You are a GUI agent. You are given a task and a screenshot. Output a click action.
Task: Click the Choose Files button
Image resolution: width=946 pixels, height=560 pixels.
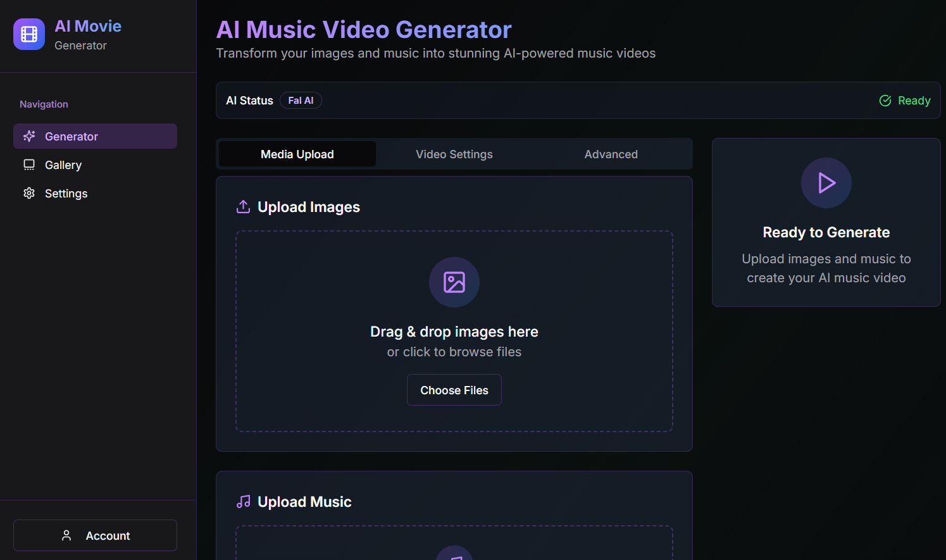(454, 390)
